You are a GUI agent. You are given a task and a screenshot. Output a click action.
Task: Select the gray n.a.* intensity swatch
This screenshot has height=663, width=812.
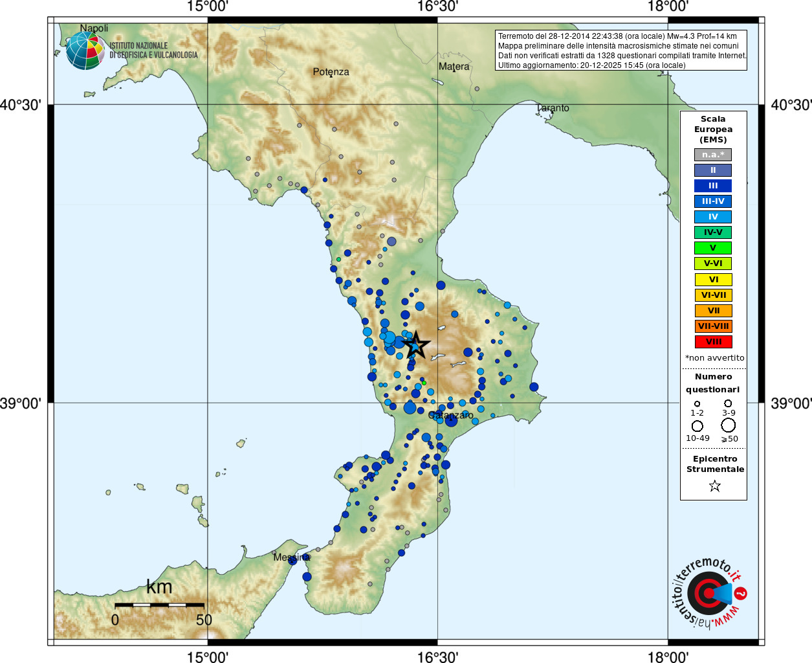click(713, 155)
